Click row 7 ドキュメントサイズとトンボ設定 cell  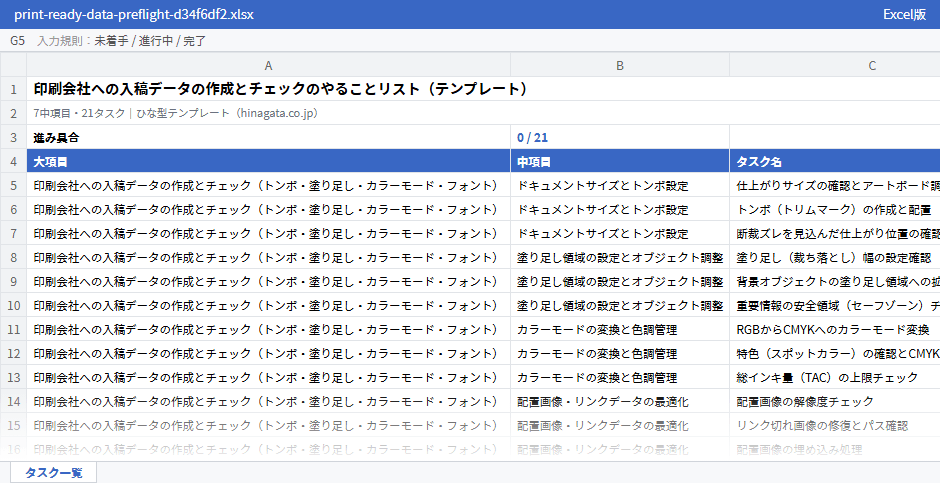pos(620,233)
